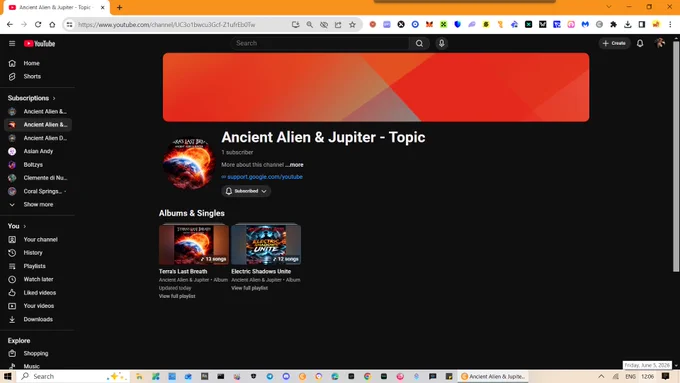Open History in sidebar
The image size is (680, 383).
pyautogui.click(x=37, y=252)
